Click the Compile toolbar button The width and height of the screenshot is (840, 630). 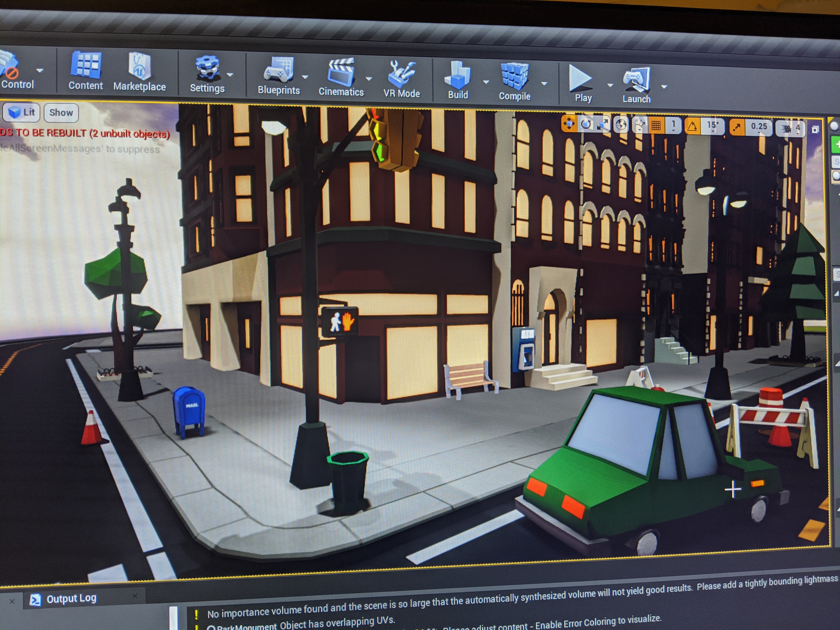515,82
